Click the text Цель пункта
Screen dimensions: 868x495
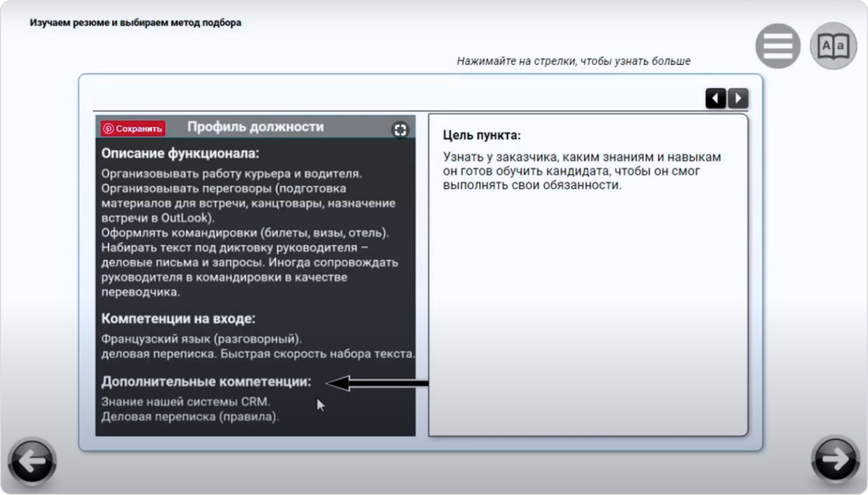[x=482, y=135]
